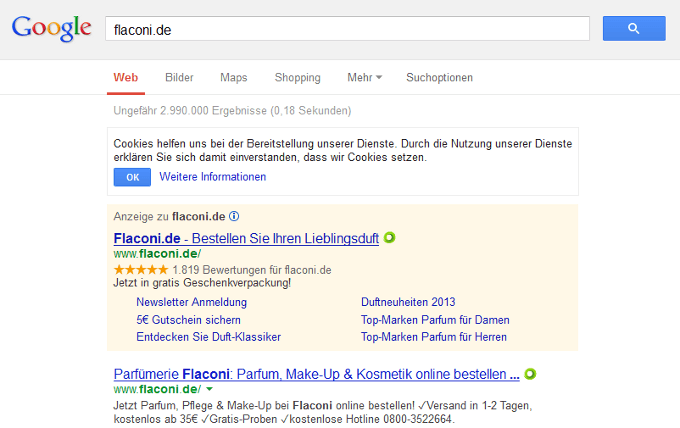680x428 pixels.
Task: Accept cookies with the OK button
Action: pos(132,177)
